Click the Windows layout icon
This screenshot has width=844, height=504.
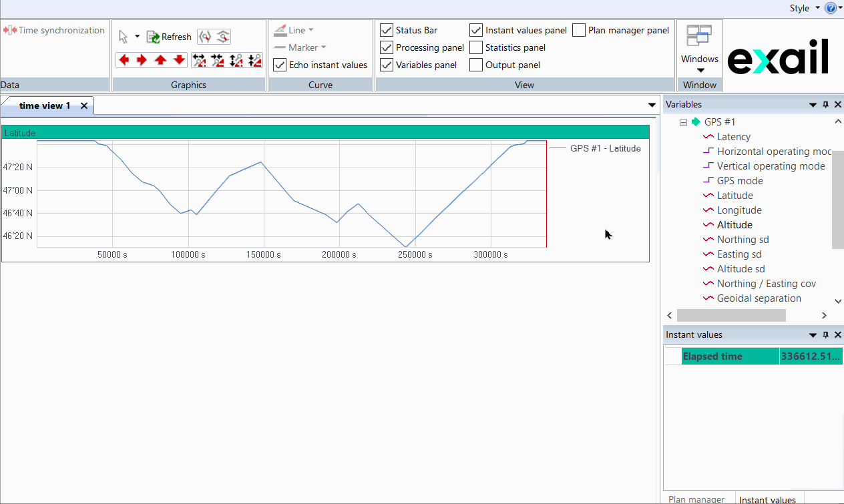699,35
